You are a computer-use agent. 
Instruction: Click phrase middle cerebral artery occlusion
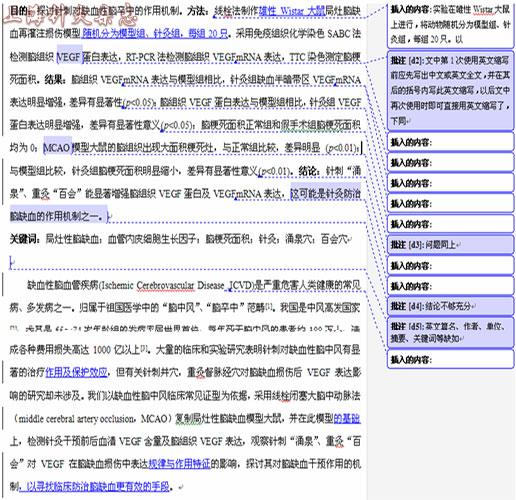click(76, 418)
